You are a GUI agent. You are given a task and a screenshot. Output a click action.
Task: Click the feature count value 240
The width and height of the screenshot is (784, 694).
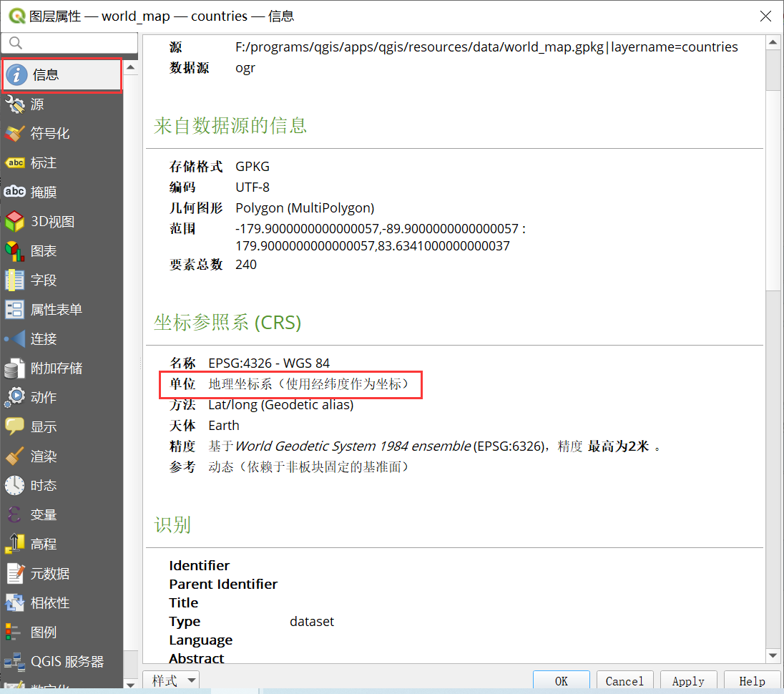pyautogui.click(x=246, y=265)
